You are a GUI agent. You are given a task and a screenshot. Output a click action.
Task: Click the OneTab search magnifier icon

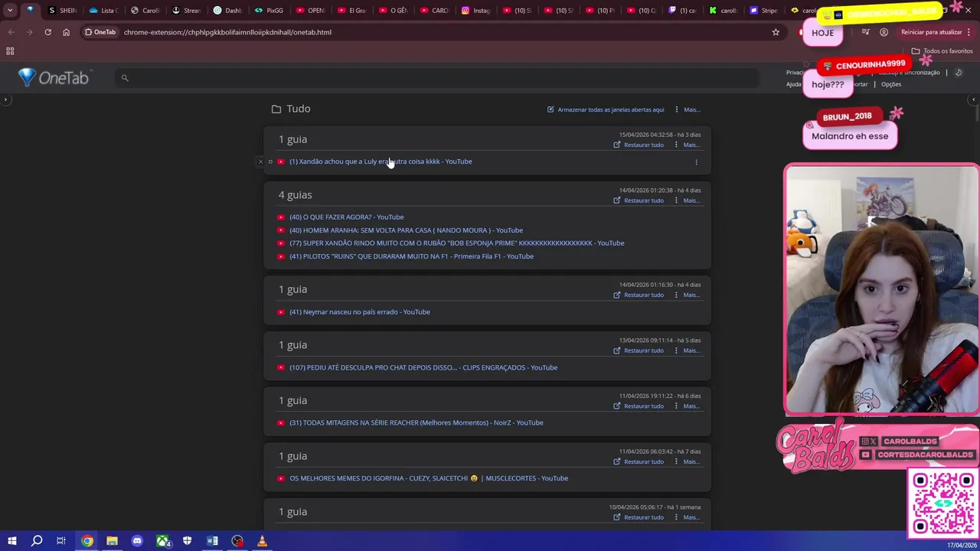[125, 78]
